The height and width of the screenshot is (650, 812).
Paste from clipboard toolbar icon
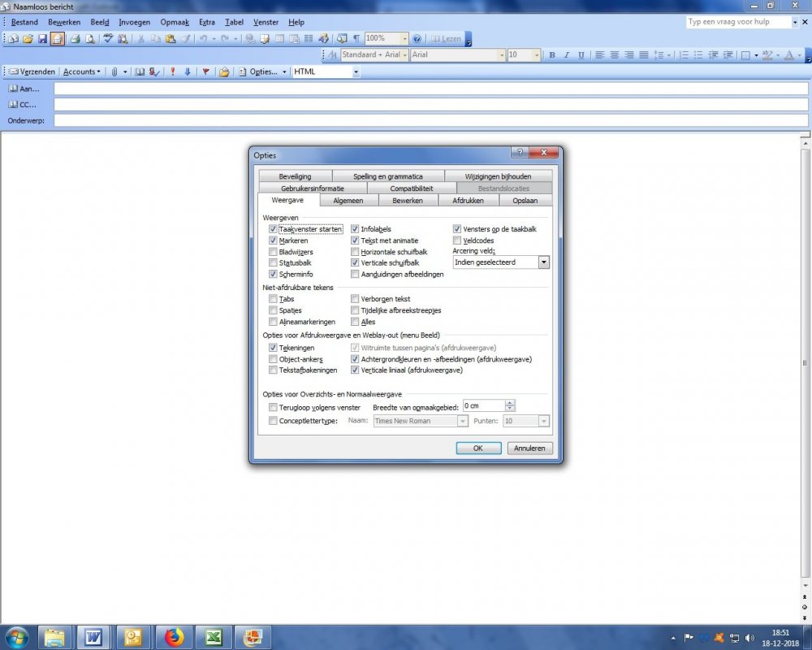171,39
